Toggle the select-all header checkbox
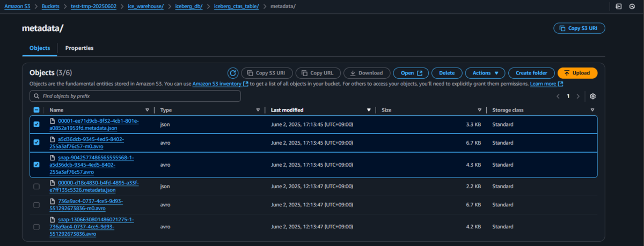644x246 pixels. click(36, 110)
